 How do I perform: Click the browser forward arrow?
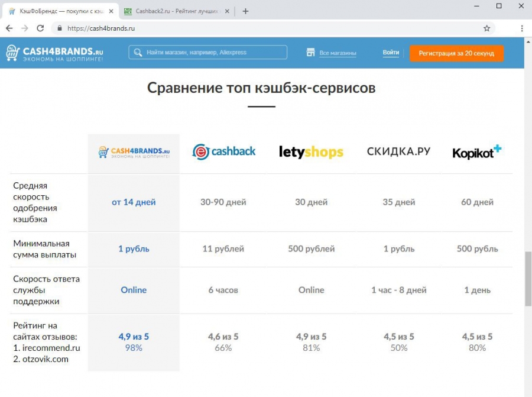click(25, 28)
